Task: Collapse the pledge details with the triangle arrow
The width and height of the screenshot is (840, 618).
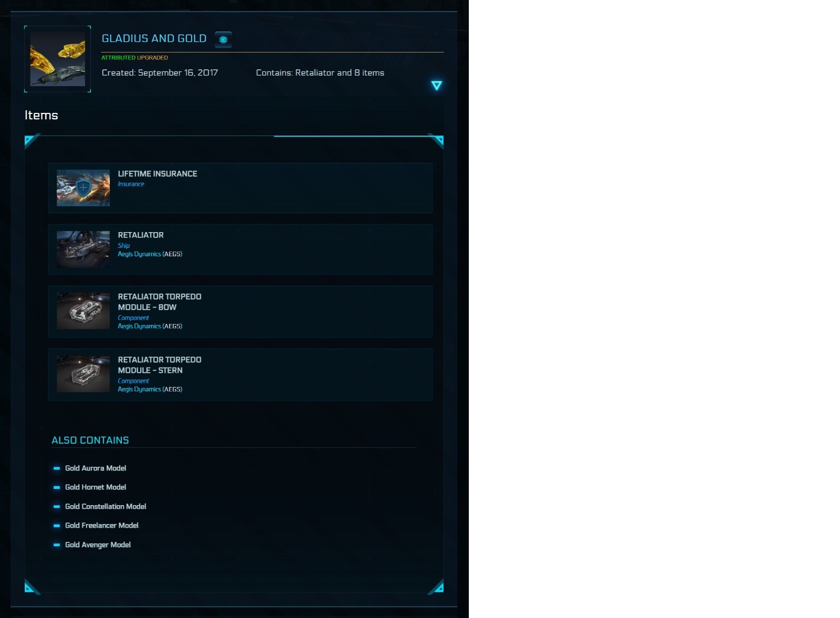Action: 436,85
